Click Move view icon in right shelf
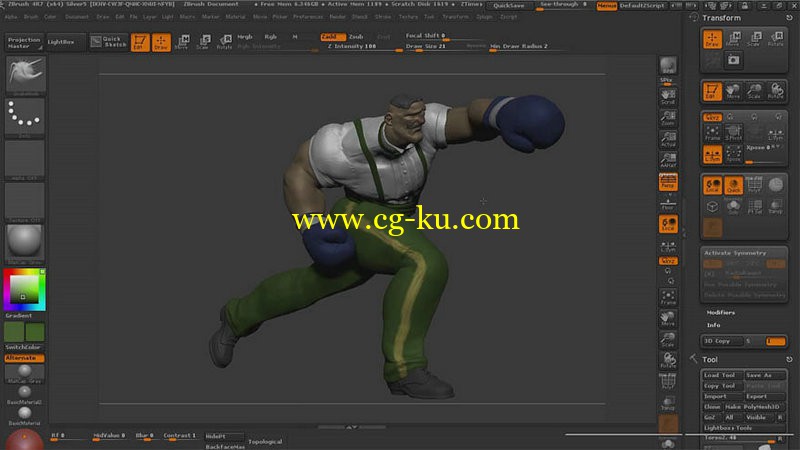This screenshot has height=450, width=800. pos(668,319)
